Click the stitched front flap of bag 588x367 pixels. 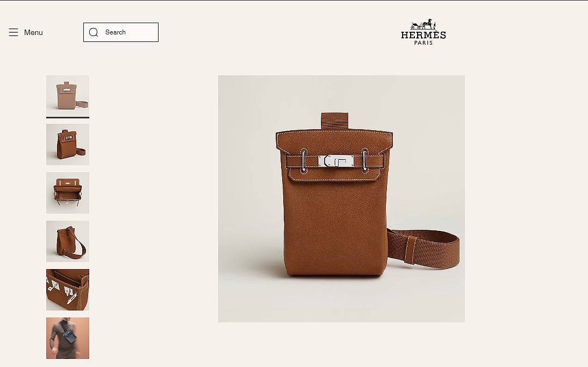[x=334, y=155]
